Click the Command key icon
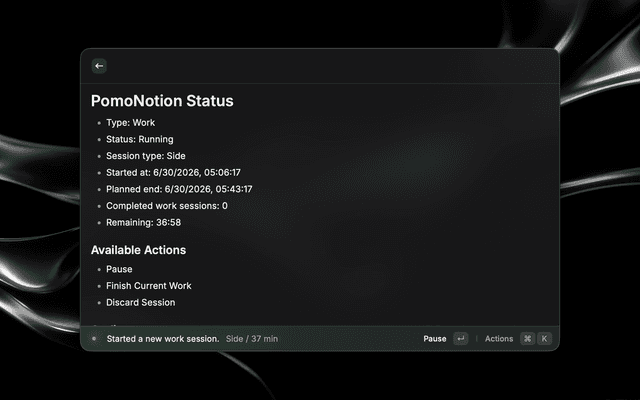Screen dimensions: 640x400 (528, 339)
